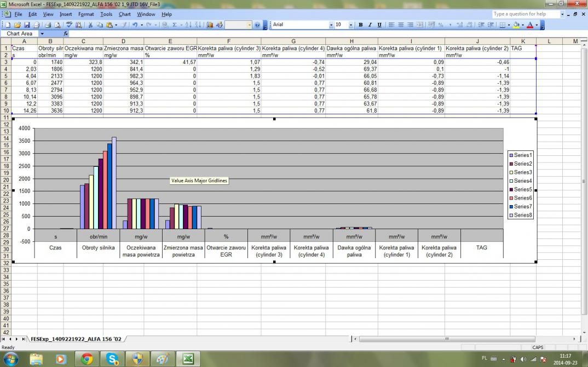This screenshot has width=588, height=367.
Task: Toggle Underline formatting
Action: pyautogui.click(x=379, y=25)
